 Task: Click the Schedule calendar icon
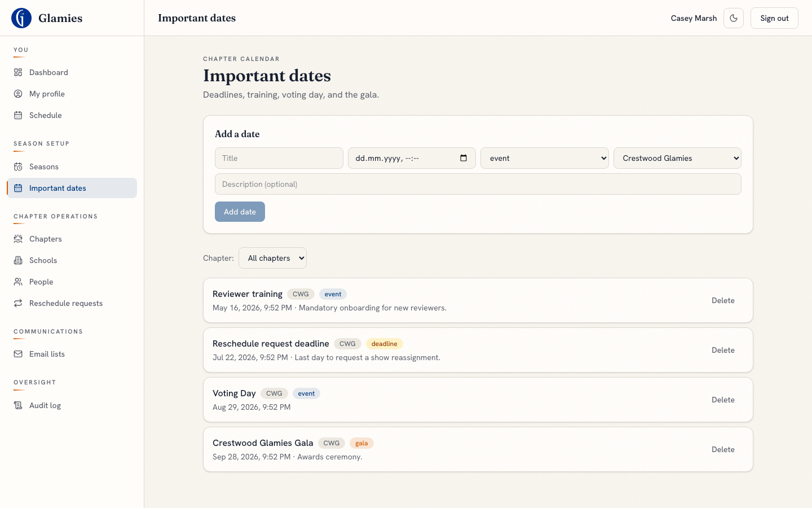tap(18, 115)
